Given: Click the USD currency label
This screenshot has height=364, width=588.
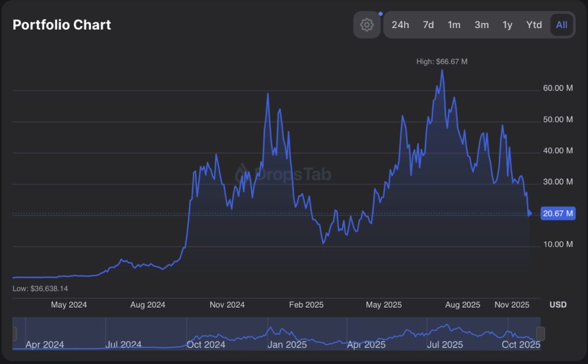Looking at the screenshot, I should 558,304.
